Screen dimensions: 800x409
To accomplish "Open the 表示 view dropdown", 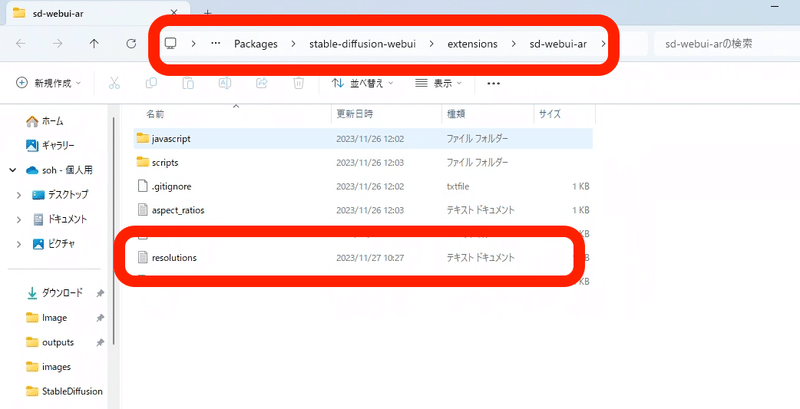I will pyautogui.click(x=438, y=83).
